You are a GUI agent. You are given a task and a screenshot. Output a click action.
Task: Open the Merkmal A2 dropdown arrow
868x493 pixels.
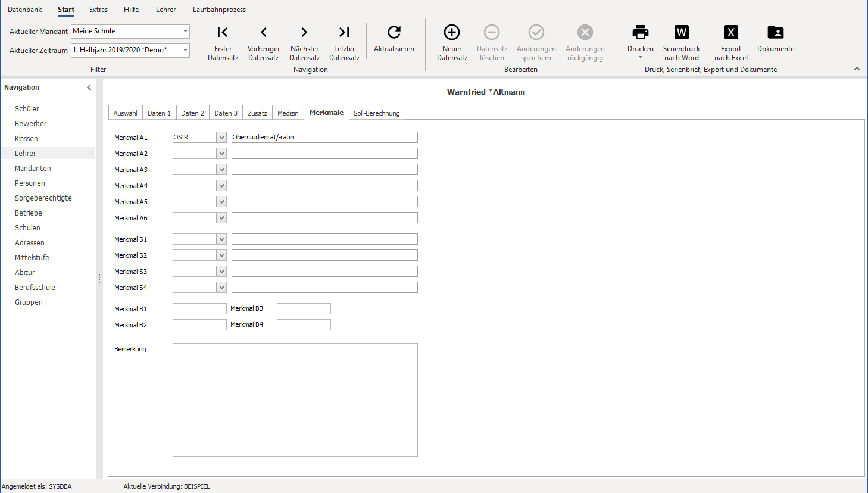click(x=221, y=154)
